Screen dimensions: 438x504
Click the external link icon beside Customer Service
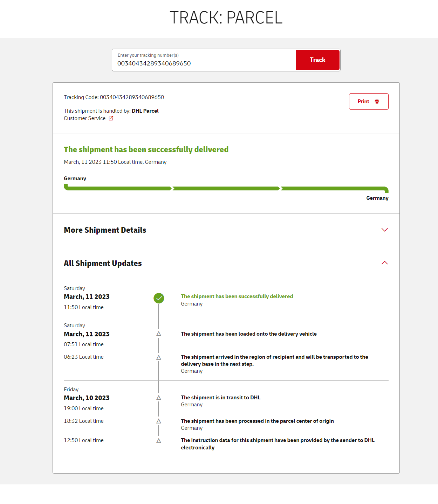pyautogui.click(x=111, y=118)
